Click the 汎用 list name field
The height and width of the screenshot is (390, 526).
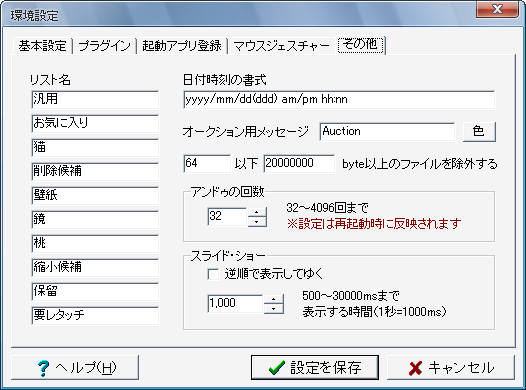[x=95, y=99]
